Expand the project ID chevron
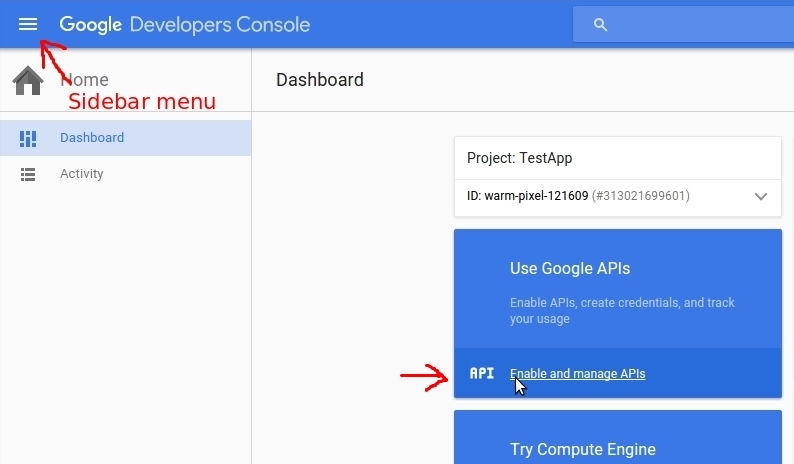This screenshot has height=464, width=794. click(x=761, y=196)
